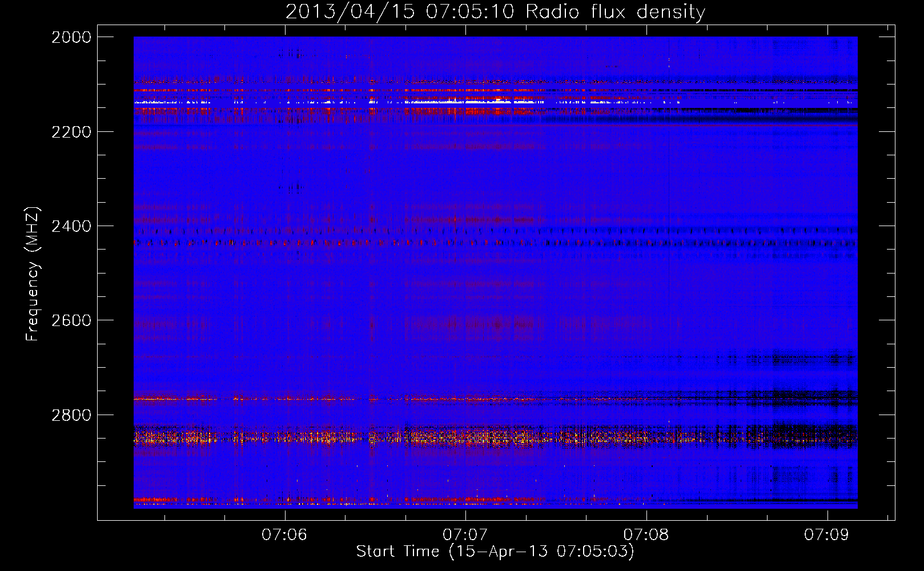The width and height of the screenshot is (924, 571).
Task: Click the 2200 frequency tick label
Action: [71, 132]
